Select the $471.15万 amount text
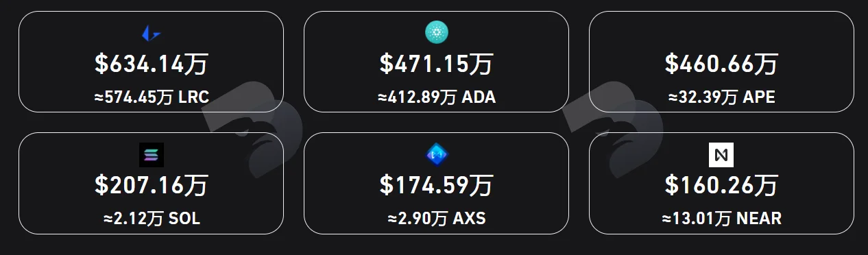868x255 pixels. pyautogui.click(x=436, y=64)
